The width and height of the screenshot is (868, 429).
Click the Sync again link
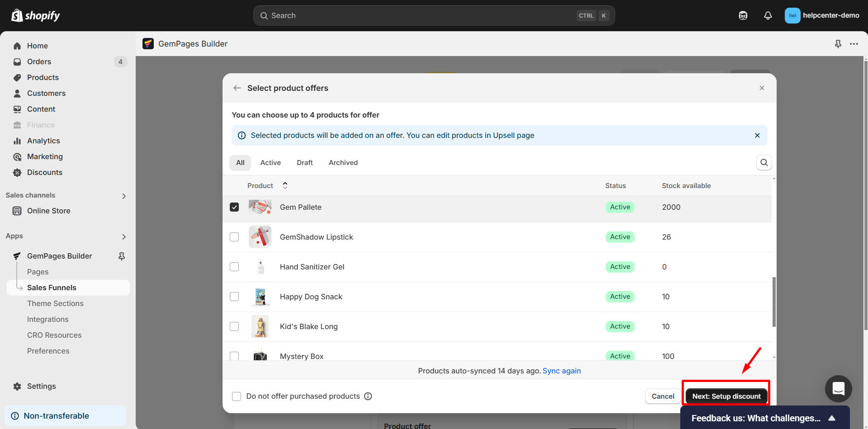tap(561, 371)
